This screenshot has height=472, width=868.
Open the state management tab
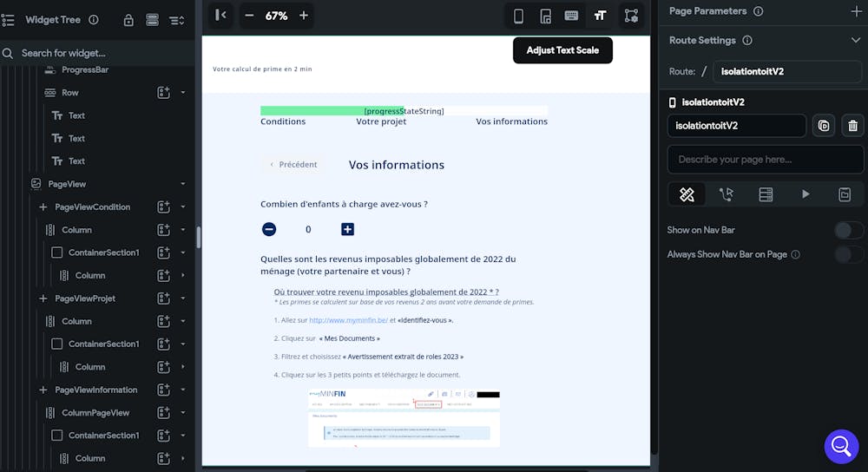(x=845, y=194)
